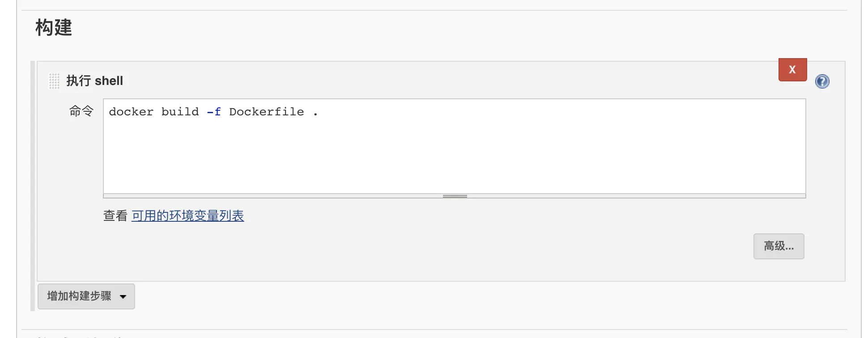Viewport: 868px width, 338px height.
Task: Open the 增加构建步骤 dropdown
Action: (x=86, y=296)
